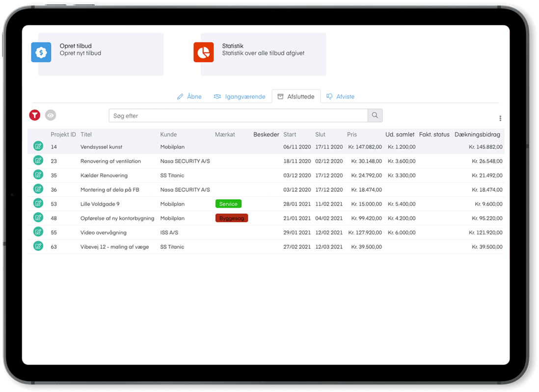Screen dimensions: 539x392
Task: Toggle the grey eye visibility icon
Action: [x=51, y=115]
